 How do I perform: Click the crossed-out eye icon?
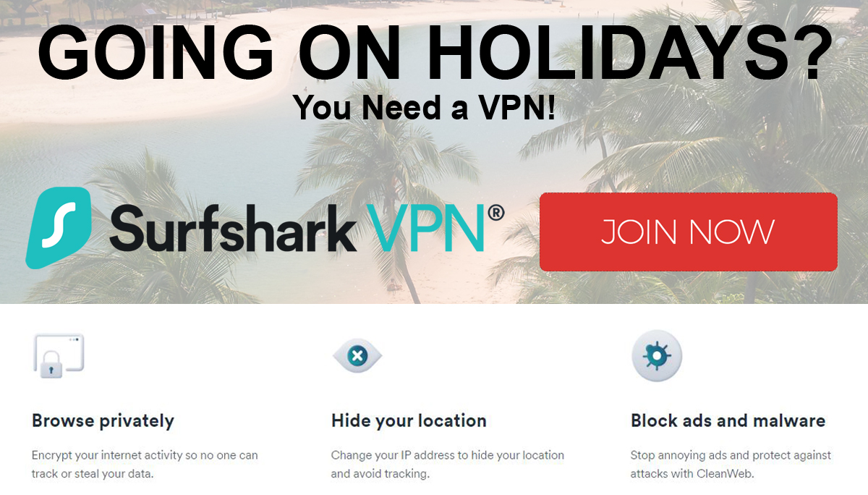[357, 355]
